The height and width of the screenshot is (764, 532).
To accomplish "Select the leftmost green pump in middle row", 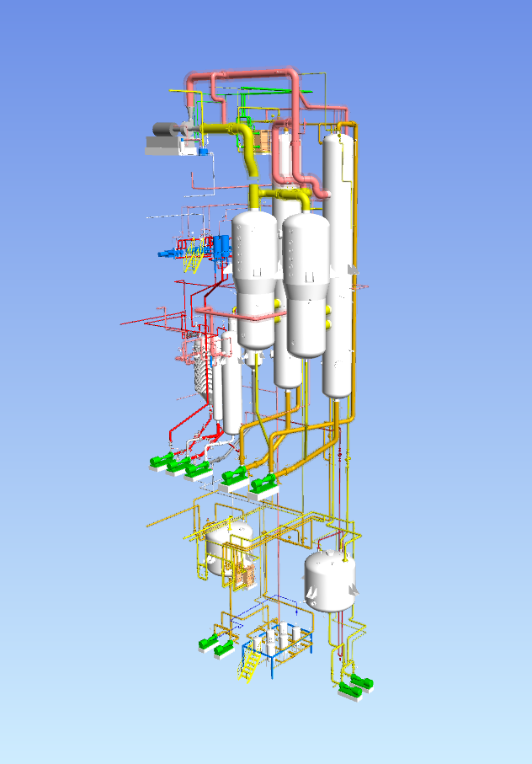I will pos(161,460).
